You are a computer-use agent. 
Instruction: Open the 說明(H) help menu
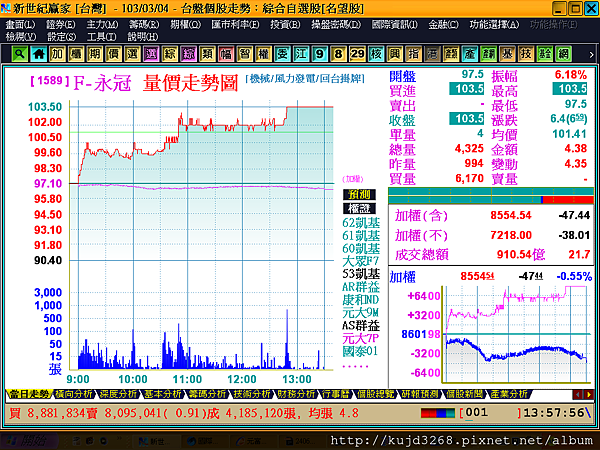point(142,37)
